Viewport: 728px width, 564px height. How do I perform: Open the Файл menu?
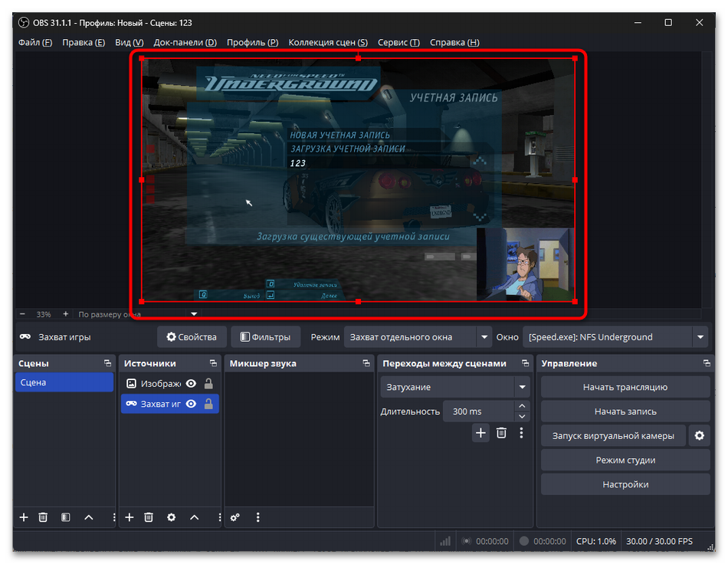coord(35,42)
